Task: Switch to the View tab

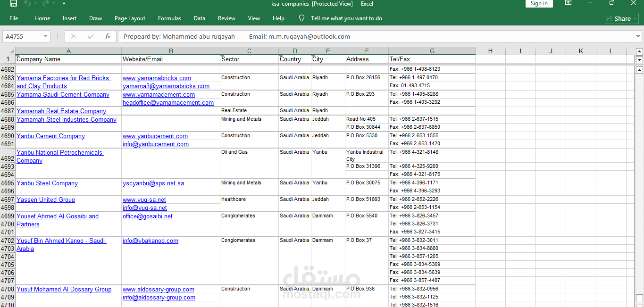Action: pos(254,18)
